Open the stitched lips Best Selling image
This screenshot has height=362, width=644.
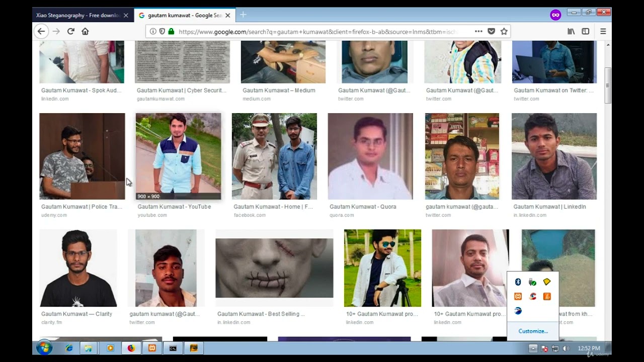point(274,268)
